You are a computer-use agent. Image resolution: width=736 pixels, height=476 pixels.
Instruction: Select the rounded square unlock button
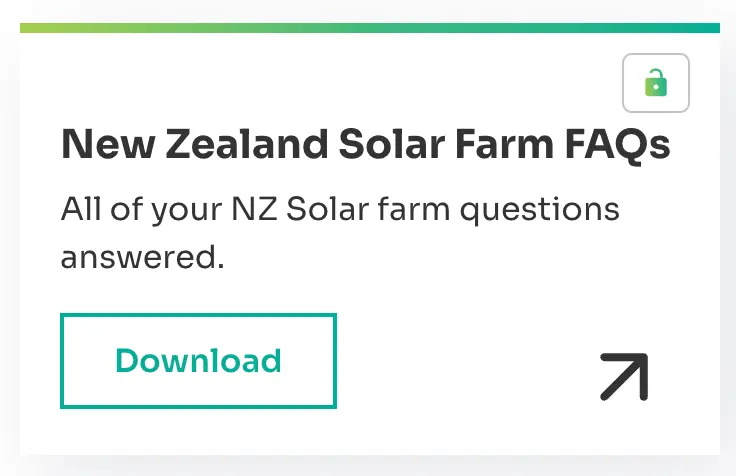(656, 83)
